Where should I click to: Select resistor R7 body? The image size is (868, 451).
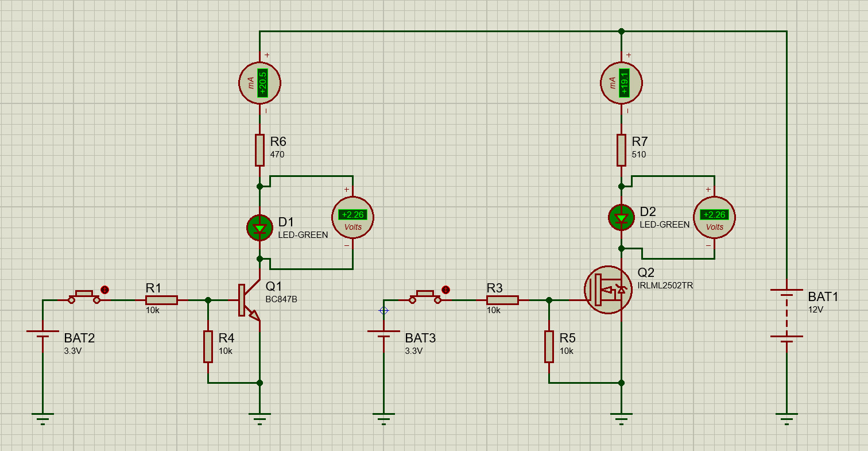pos(621,150)
